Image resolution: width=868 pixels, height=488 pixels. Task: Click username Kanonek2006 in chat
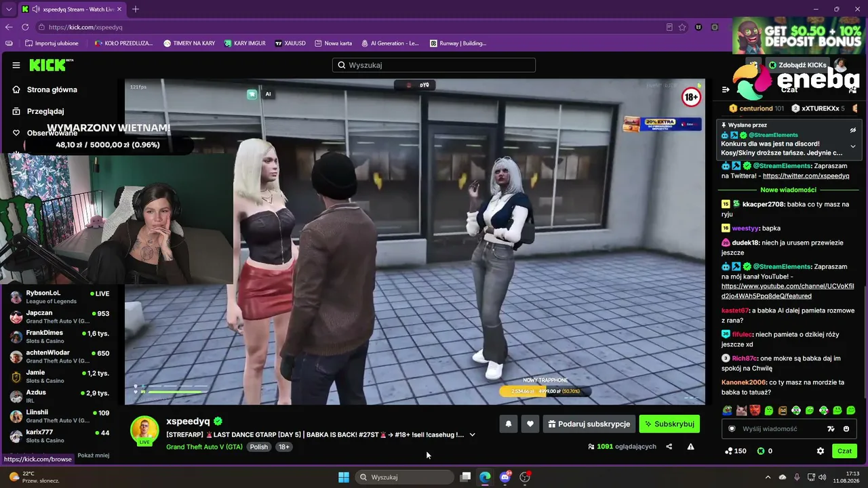tap(744, 382)
